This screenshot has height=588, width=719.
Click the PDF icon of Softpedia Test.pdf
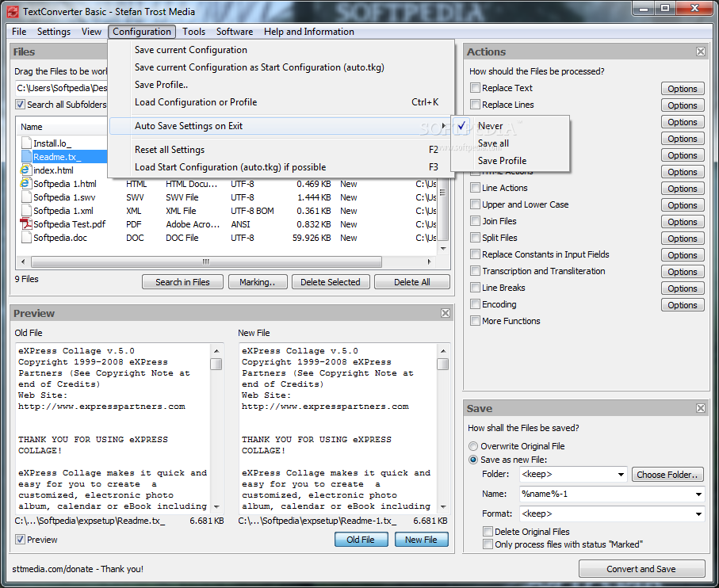tap(25, 224)
